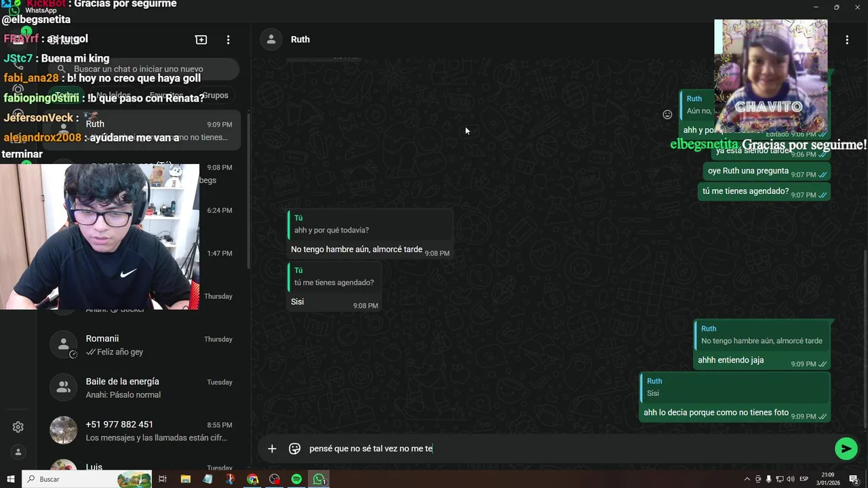
Task: Click Ruth's profile avatar in chat header
Action: click(x=271, y=39)
